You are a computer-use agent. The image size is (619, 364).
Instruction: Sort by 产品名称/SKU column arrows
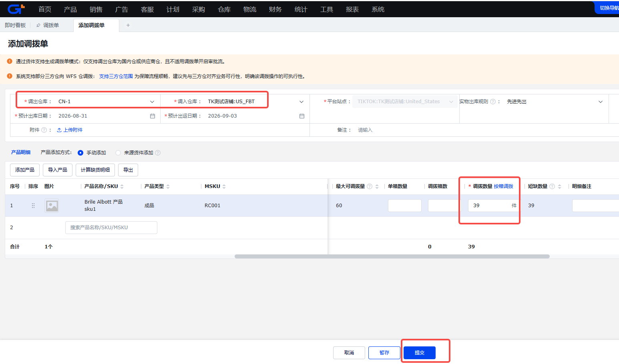point(122,186)
